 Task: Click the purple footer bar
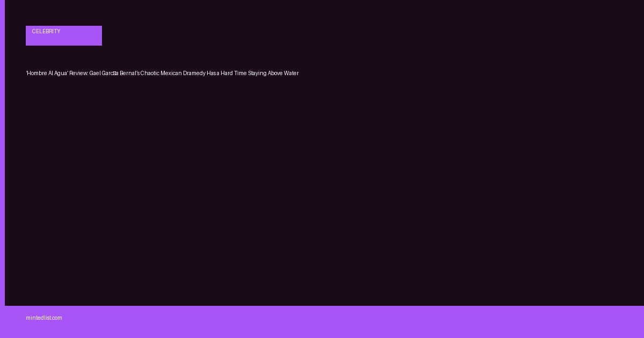point(322,322)
